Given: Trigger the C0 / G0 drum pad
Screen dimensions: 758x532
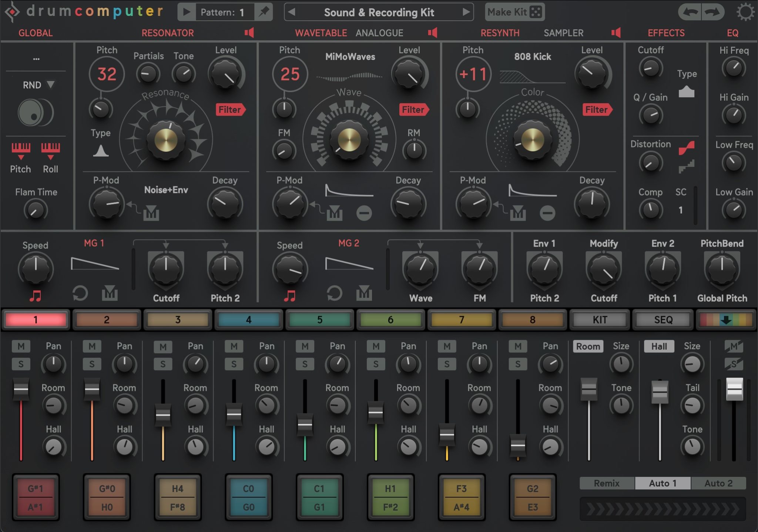Looking at the screenshot, I should pyautogui.click(x=249, y=497).
